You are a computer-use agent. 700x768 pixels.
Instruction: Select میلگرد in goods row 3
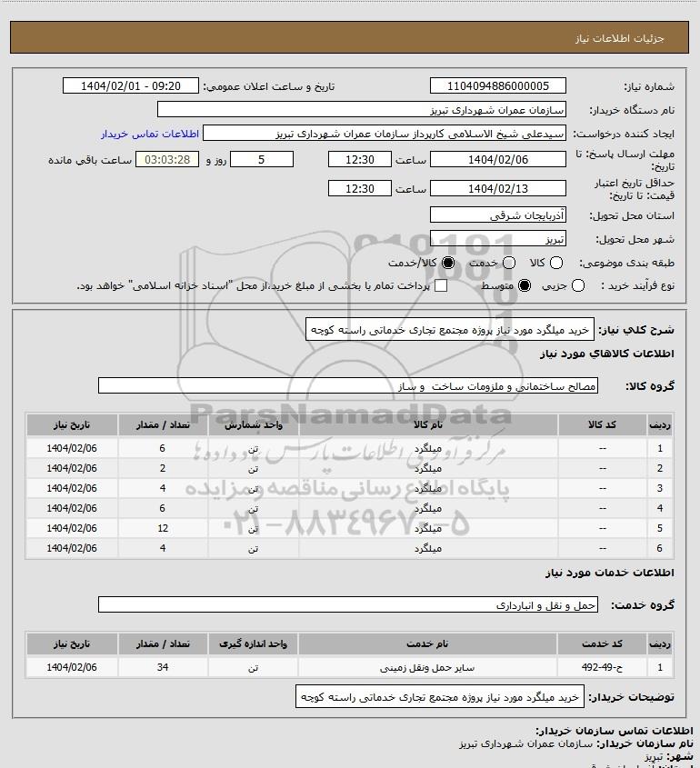click(428, 488)
